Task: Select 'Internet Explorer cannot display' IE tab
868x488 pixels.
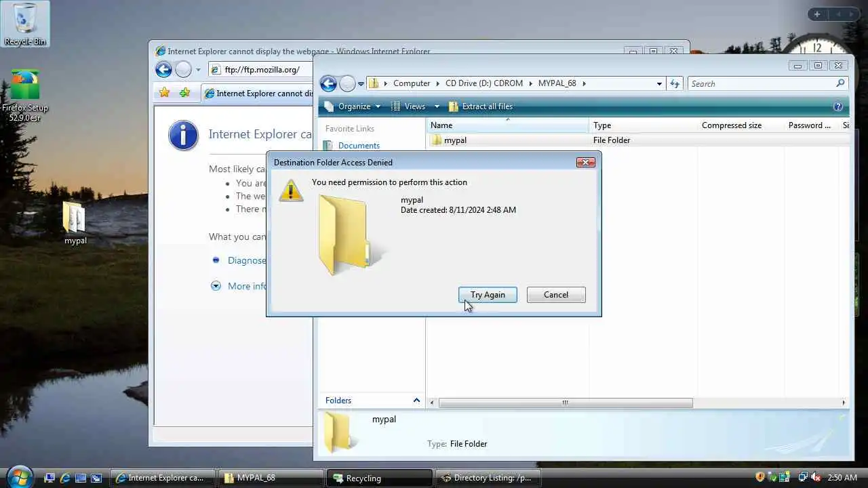Action: [258, 94]
